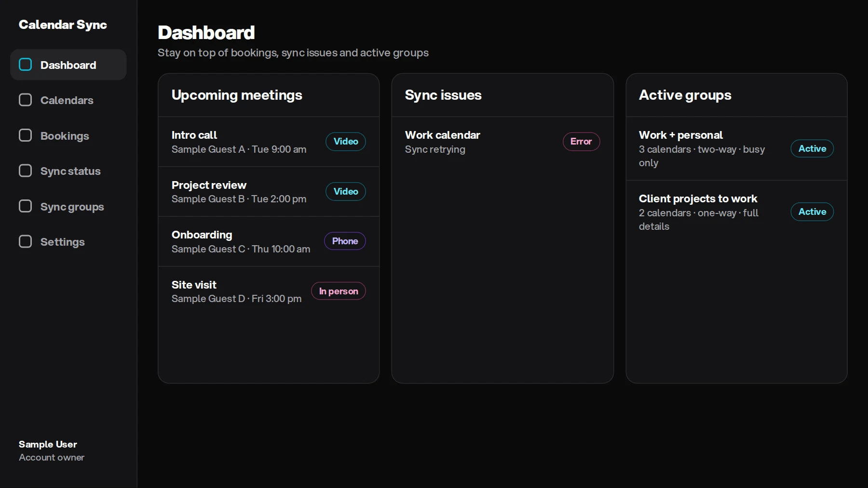Click the Sync groups sidebar icon
The image size is (868, 488).
pos(25,206)
